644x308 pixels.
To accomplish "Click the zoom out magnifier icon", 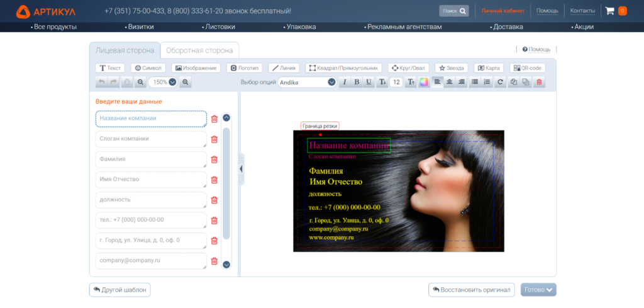I will [x=140, y=82].
